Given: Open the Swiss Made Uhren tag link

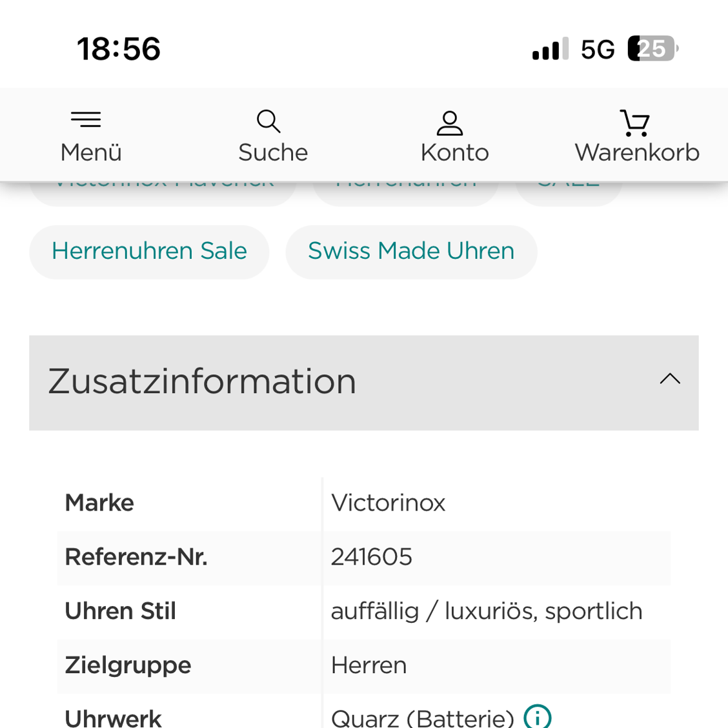Looking at the screenshot, I should point(411,252).
